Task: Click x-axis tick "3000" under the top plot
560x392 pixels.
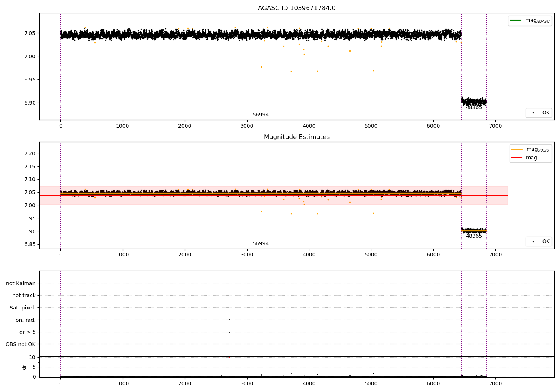Action: pyautogui.click(x=247, y=126)
